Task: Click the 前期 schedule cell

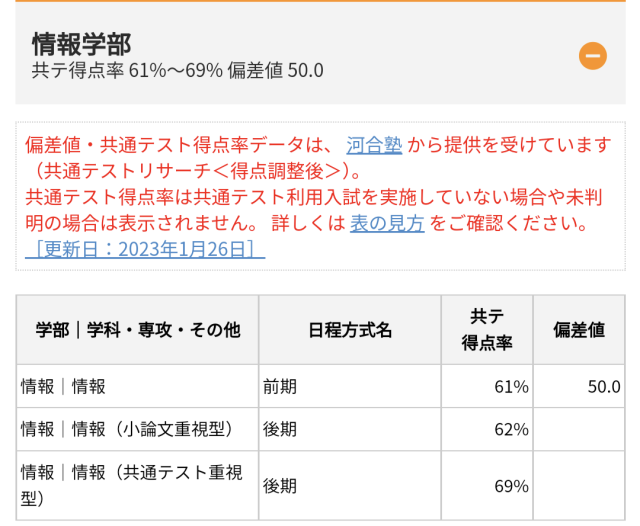Action: pyautogui.click(x=280, y=386)
